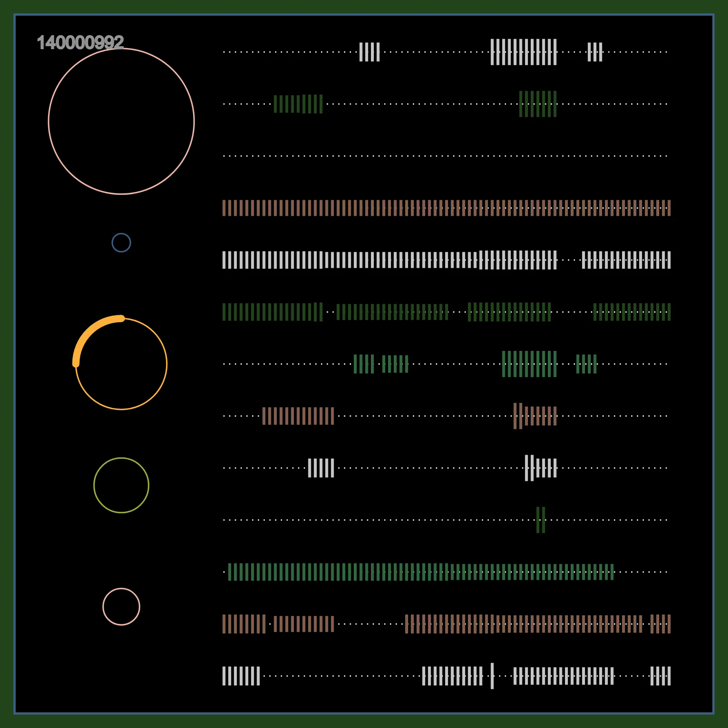The width and height of the screenshot is (728, 728).
Task: Click the dark green bar cluster at left of second row
Action: [x=298, y=104]
